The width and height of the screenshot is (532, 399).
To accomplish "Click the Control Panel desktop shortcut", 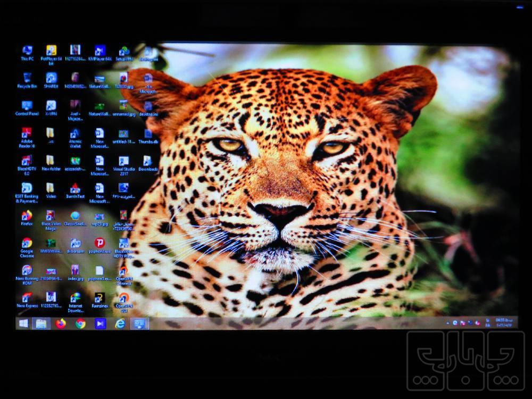I will click(x=27, y=106).
